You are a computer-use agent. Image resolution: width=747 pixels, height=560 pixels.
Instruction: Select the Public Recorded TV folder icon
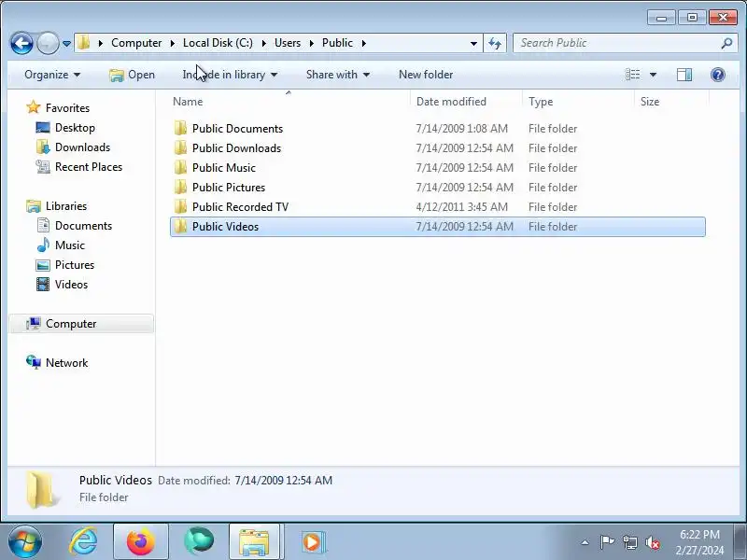[x=180, y=206]
